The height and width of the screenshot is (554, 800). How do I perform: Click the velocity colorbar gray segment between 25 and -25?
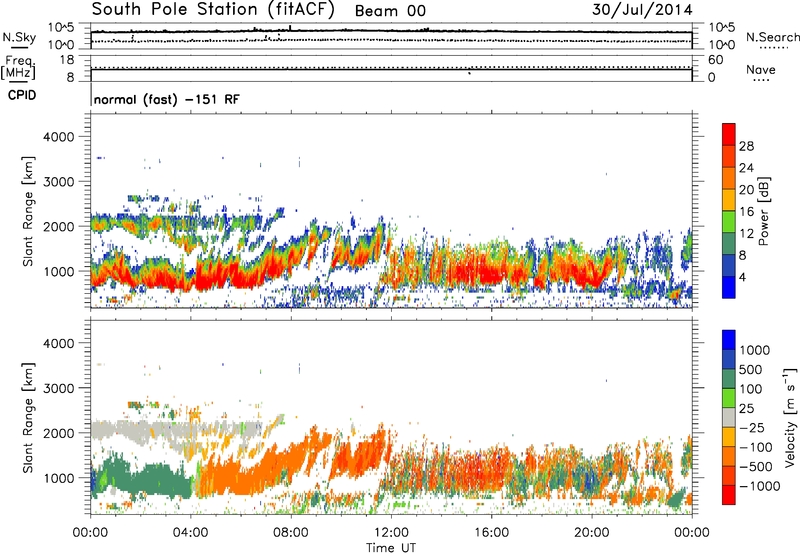pyautogui.click(x=729, y=418)
